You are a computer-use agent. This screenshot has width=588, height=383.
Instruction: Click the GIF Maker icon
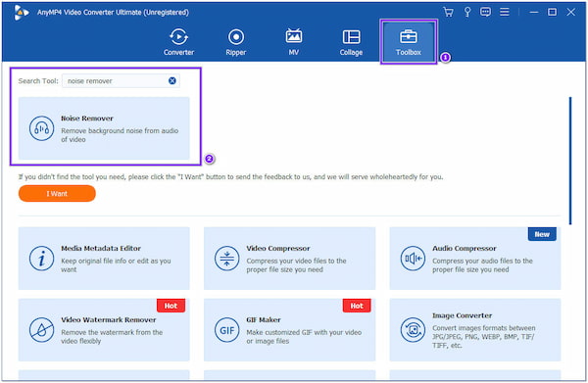227,330
